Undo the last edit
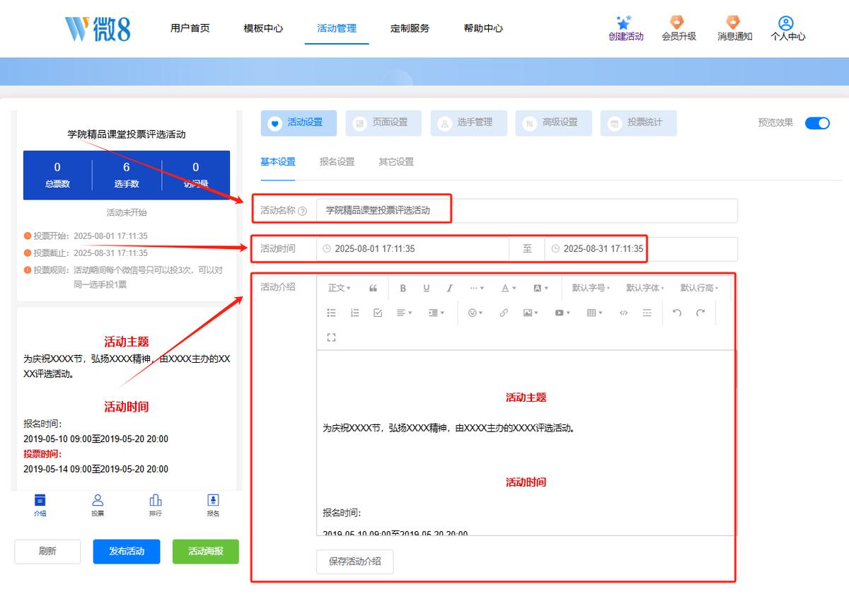Screen dimensions: 849x616 [x=677, y=313]
